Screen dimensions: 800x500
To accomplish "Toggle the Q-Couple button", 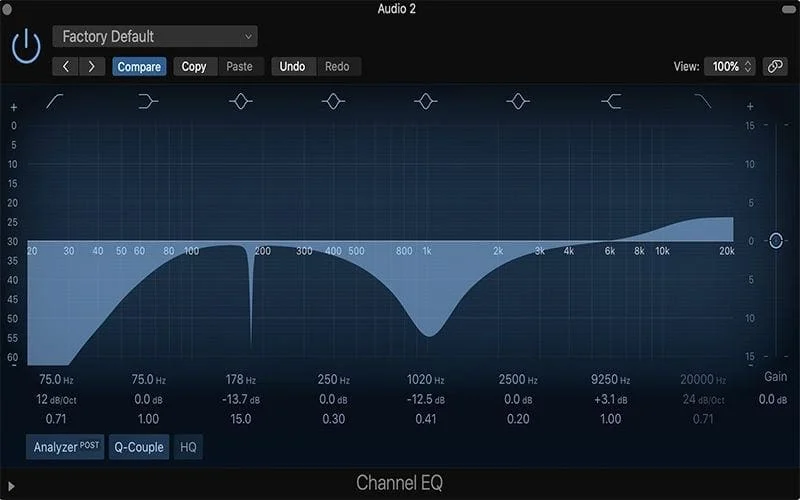I will pyautogui.click(x=139, y=447).
